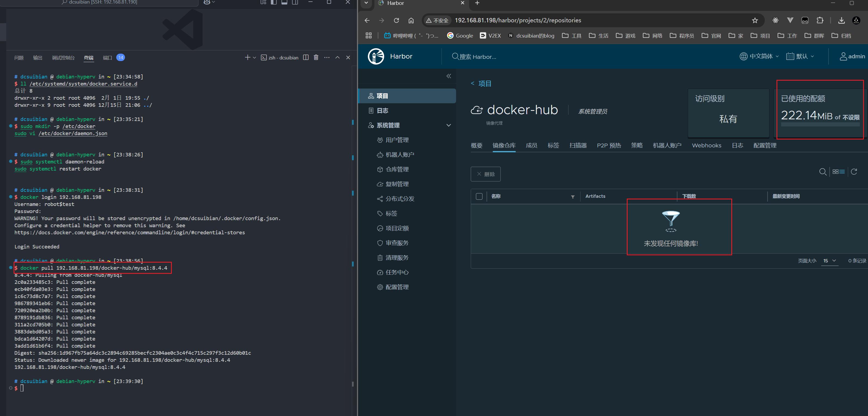
Task: Open new browser tab
Action: coord(477,3)
